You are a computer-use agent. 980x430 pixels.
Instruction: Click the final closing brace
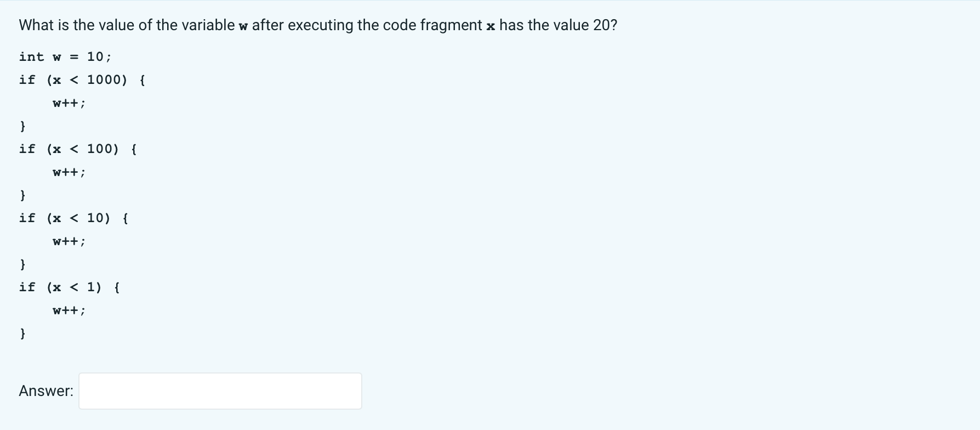(x=22, y=333)
